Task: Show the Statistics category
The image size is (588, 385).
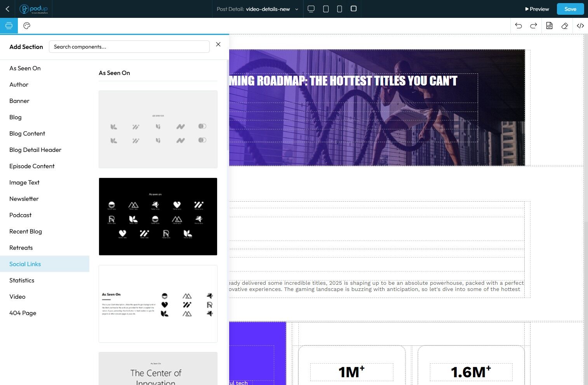Action: tap(45, 280)
